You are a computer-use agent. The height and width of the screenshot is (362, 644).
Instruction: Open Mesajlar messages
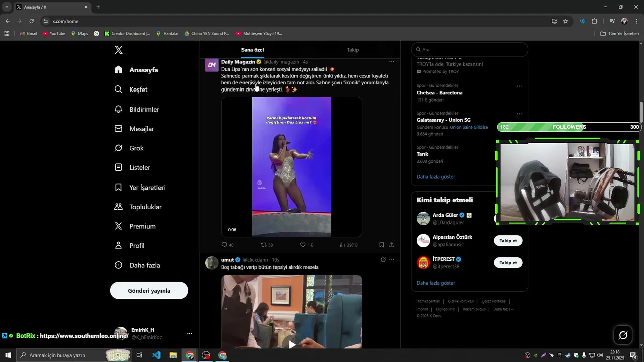(x=134, y=129)
